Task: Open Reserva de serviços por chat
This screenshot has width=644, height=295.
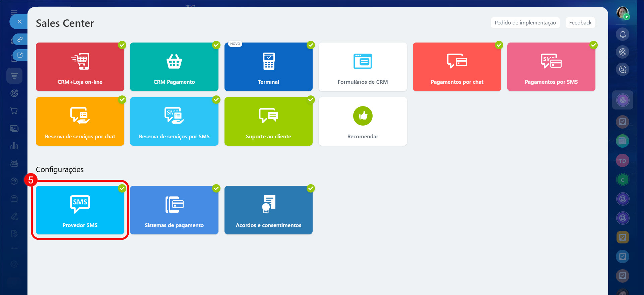Action: point(80,121)
